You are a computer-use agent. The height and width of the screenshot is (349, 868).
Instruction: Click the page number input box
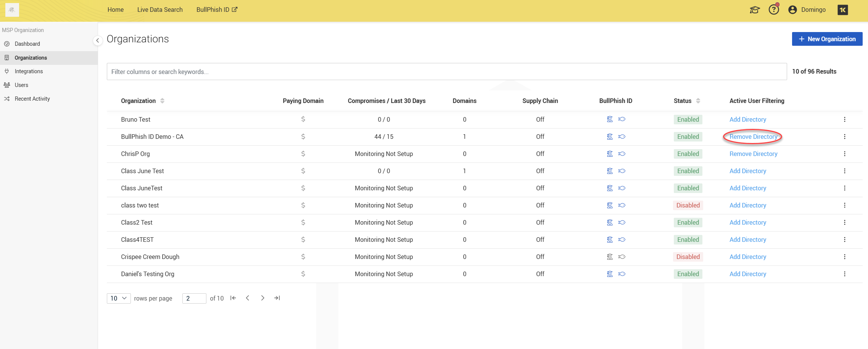194,298
